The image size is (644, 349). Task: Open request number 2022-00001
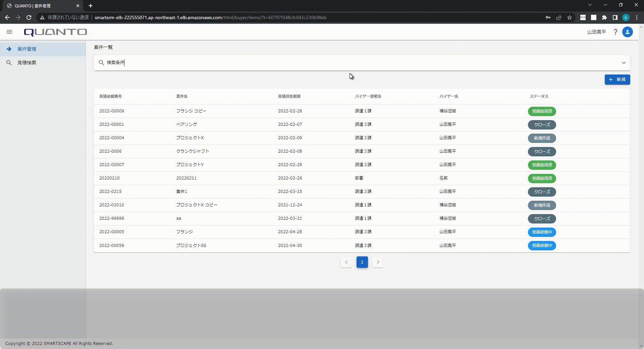point(111,124)
